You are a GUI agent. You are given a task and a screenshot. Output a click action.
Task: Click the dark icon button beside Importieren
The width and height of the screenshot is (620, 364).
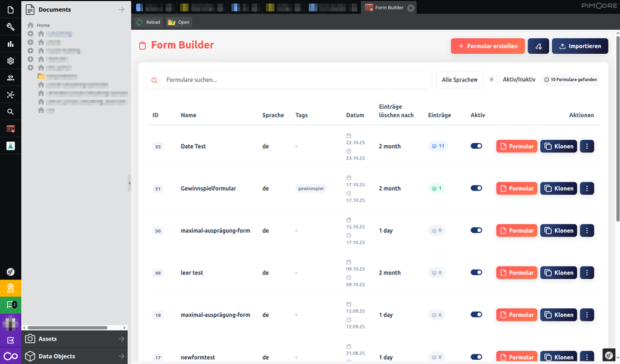(538, 46)
